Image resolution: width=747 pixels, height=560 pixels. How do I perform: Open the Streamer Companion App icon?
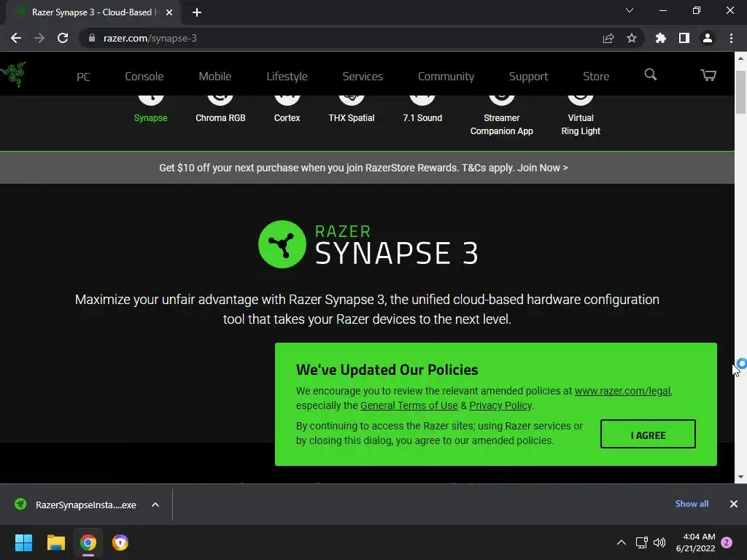click(x=502, y=99)
